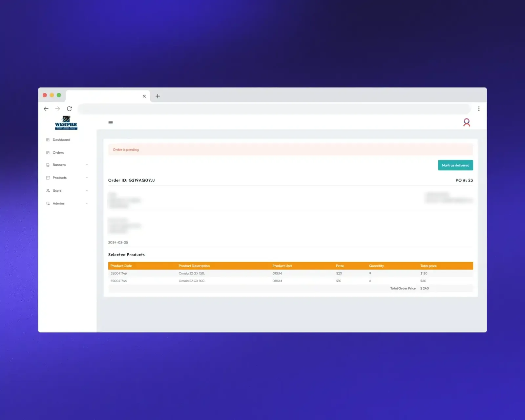This screenshot has width=525, height=420.
Task: Click the Order is pending alert
Action: (x=291, y=150)
